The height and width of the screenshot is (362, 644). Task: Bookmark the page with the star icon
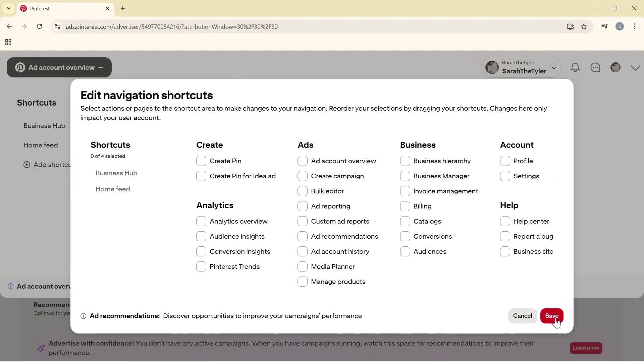tap(584, 26)
